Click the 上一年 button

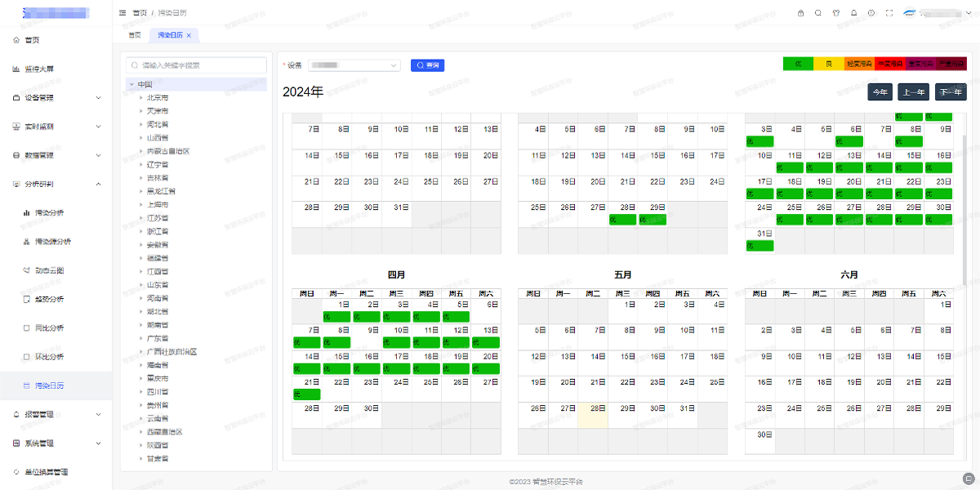click(x=913, y=92)
